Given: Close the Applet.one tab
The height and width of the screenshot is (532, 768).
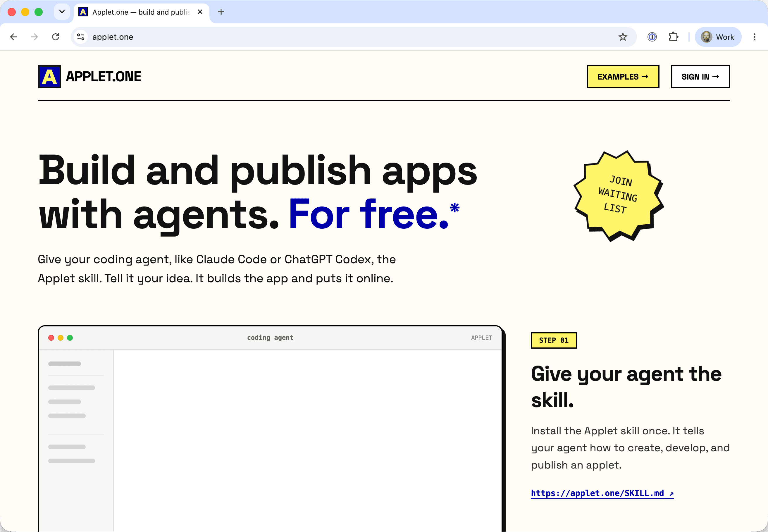Looking at the screenshot, I should (200, 12).
